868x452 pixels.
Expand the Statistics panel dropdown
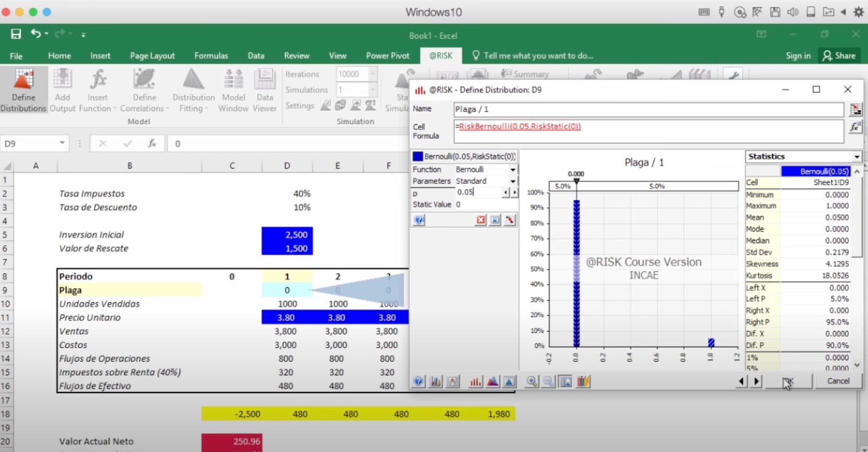857,157
